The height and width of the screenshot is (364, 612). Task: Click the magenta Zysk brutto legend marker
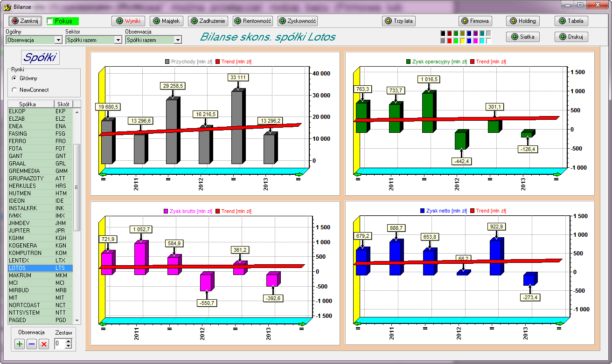pyautogui.click(x=166, y=211)
